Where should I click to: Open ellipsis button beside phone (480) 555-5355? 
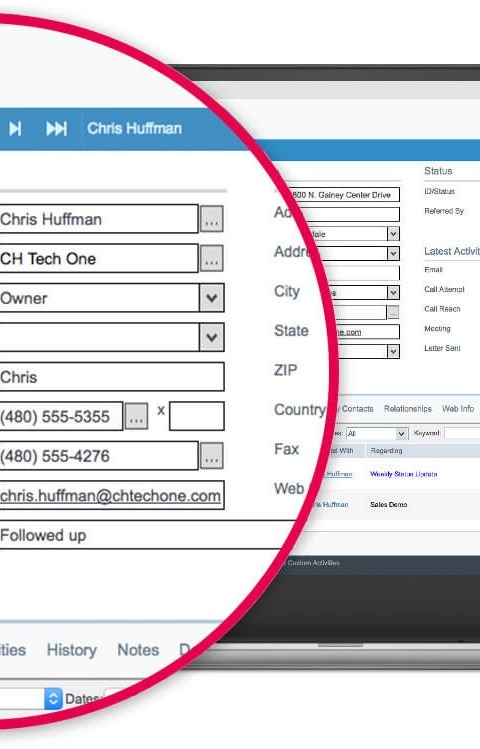136,416
